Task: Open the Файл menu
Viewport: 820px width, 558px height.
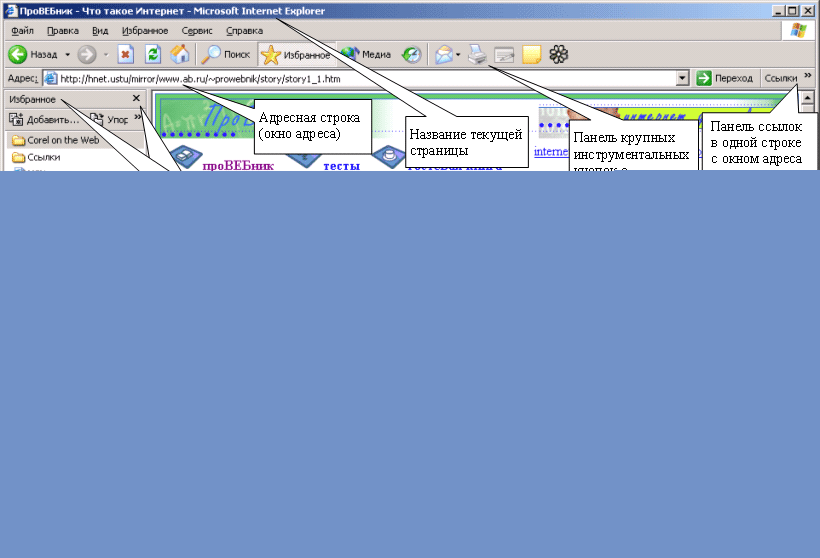Action: click(22, 31)
